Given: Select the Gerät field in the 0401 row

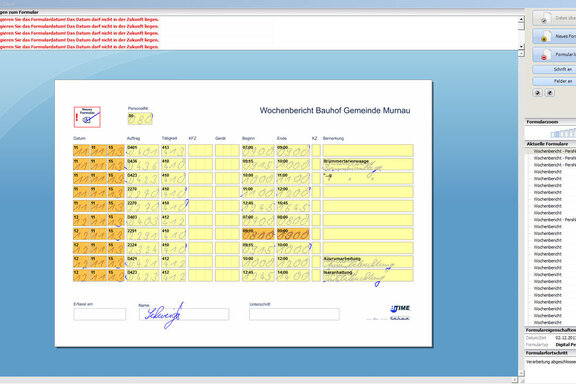Looking at the screenshot, I should tap(227, 151).
